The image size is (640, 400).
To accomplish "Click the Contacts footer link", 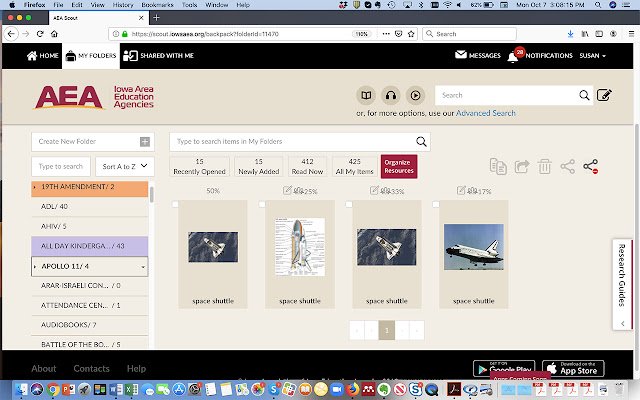I will [x=91, y=369].
